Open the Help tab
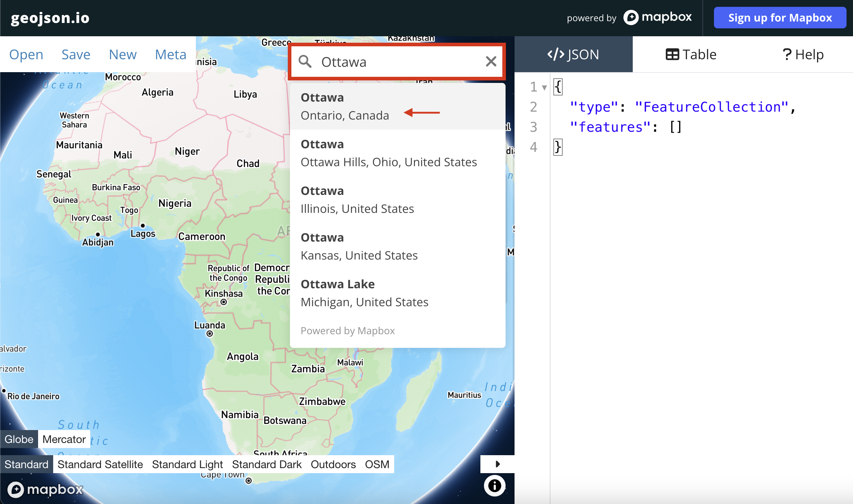The image size is (853, 504). pyautogui.click(x=803, y=55)
